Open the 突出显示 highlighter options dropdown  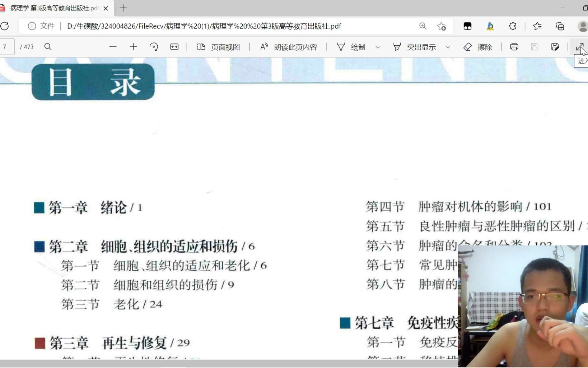coord(448,47)
